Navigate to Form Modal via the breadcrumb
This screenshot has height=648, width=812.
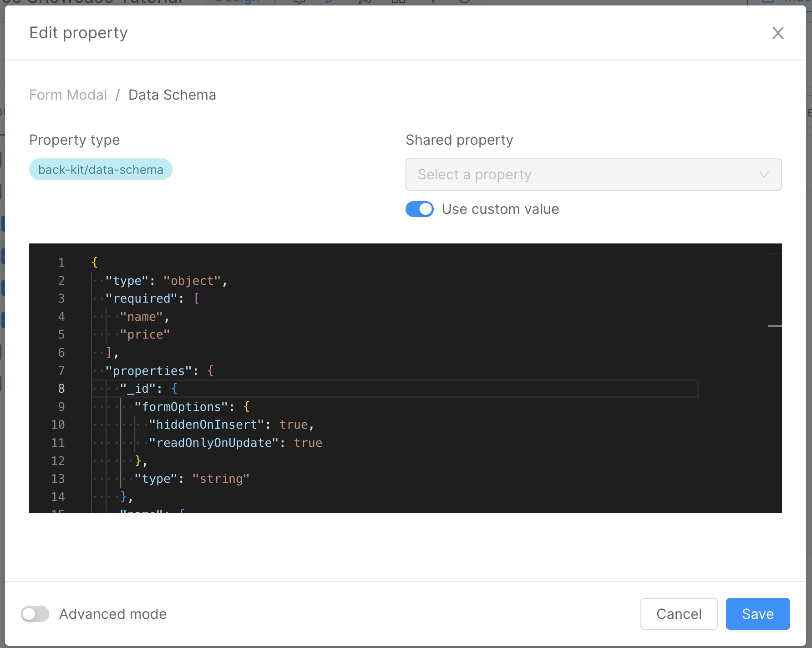(67, 95)
